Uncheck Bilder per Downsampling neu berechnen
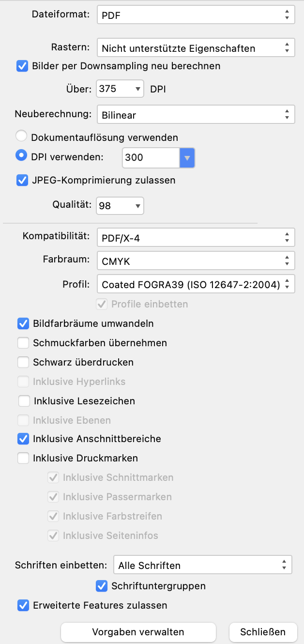 point(22,65)
